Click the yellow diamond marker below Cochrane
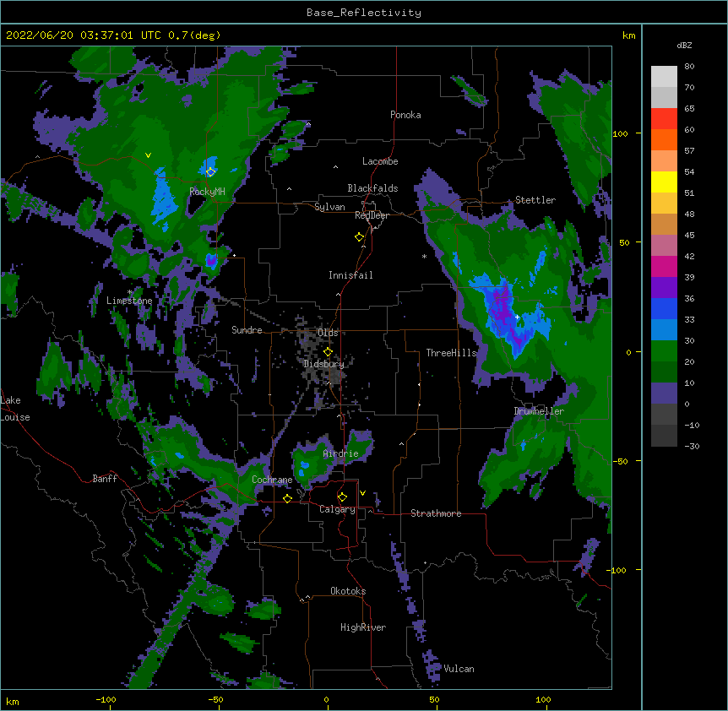 (287, 498)
